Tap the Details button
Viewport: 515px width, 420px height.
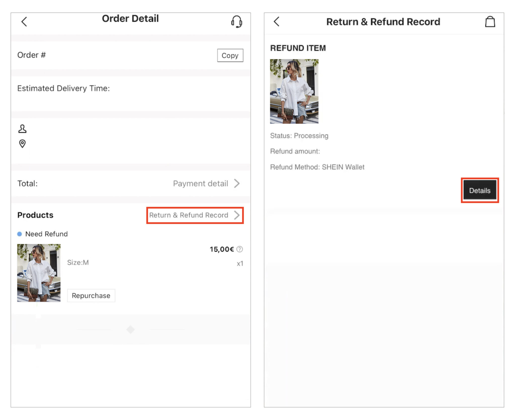point(480,190)
